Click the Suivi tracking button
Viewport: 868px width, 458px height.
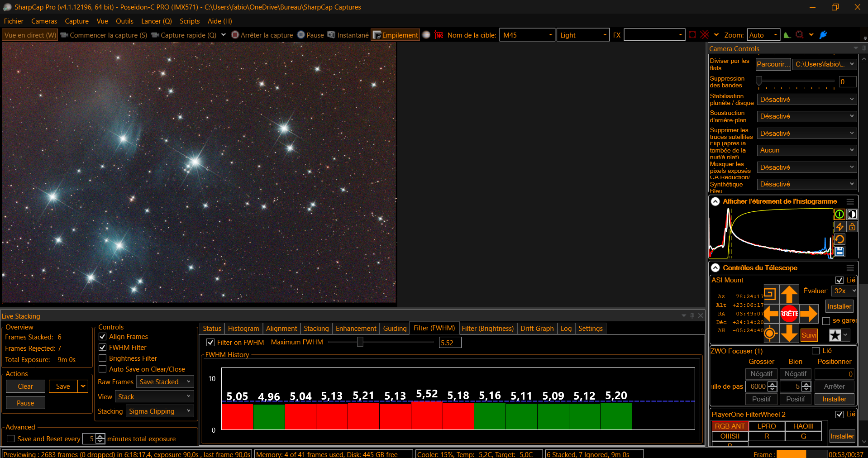tap(809, 335)
